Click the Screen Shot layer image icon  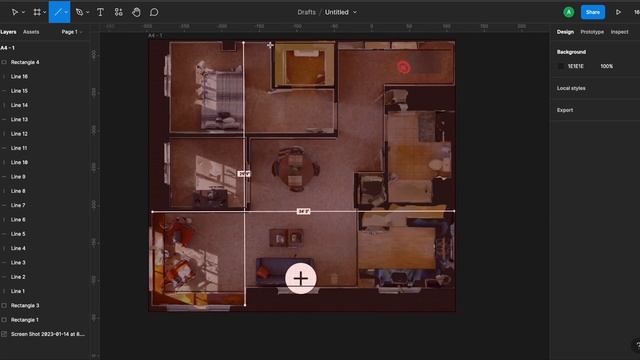(4, 334)
